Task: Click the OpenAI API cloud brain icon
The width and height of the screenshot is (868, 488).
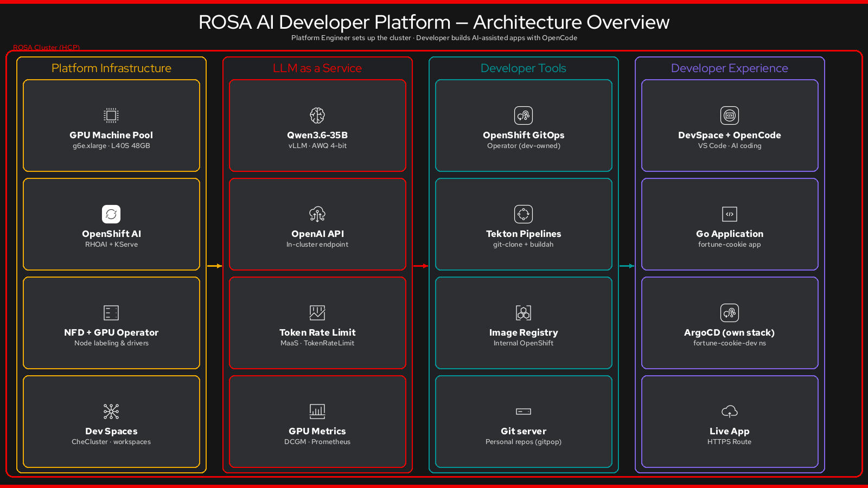Action: tap(317, 214)
